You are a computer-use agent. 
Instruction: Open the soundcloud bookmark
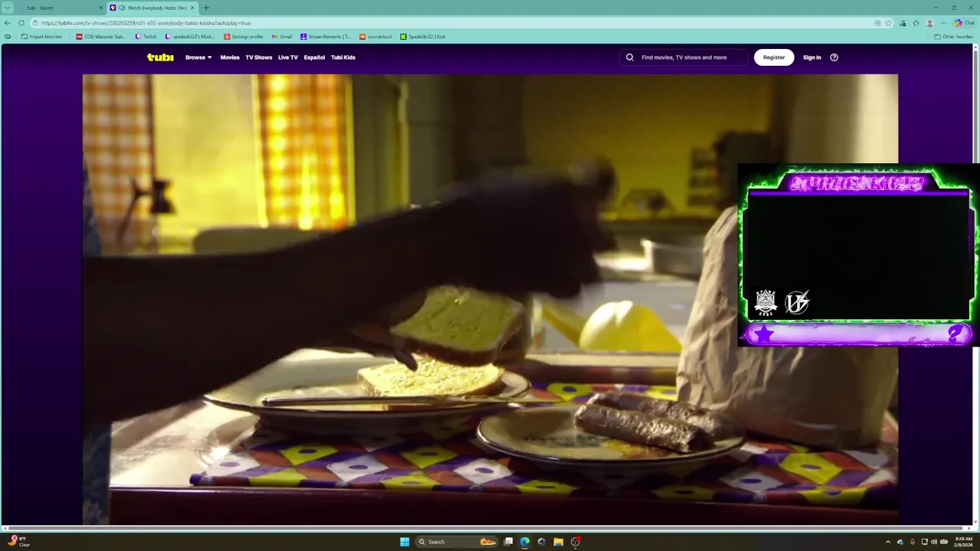375,37
